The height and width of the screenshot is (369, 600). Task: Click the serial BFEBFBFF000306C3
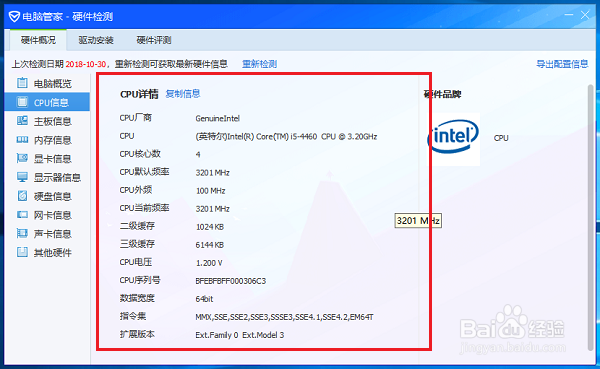click(x=230, y=281)
